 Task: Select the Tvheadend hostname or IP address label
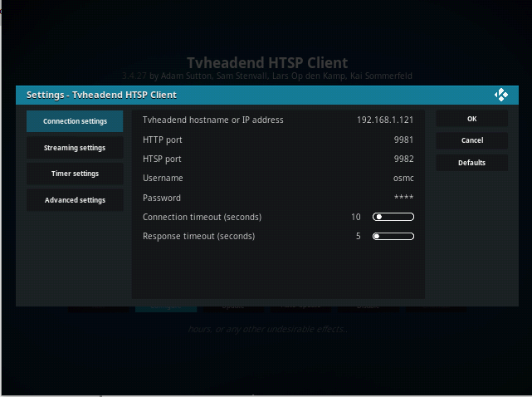tap(213, 120)
